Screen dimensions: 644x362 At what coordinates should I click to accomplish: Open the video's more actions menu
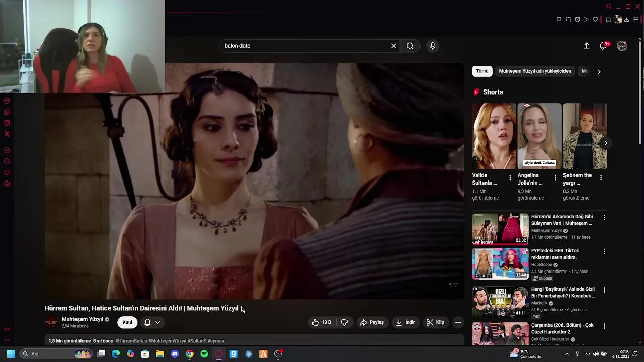458,322
